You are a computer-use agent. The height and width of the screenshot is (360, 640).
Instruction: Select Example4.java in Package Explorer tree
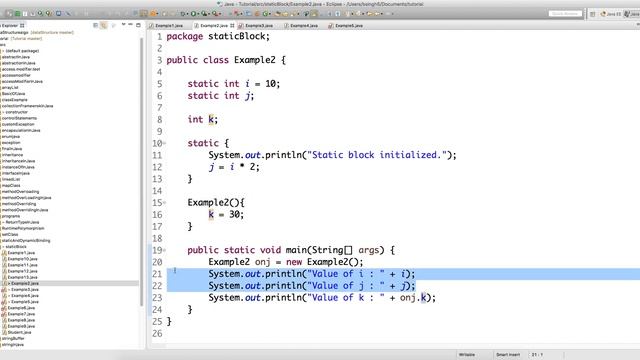click(24, 296)
